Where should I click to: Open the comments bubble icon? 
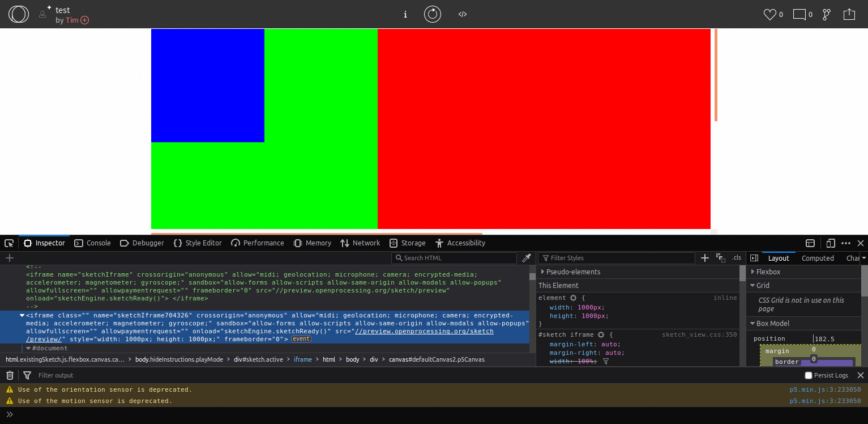point(799,15)
